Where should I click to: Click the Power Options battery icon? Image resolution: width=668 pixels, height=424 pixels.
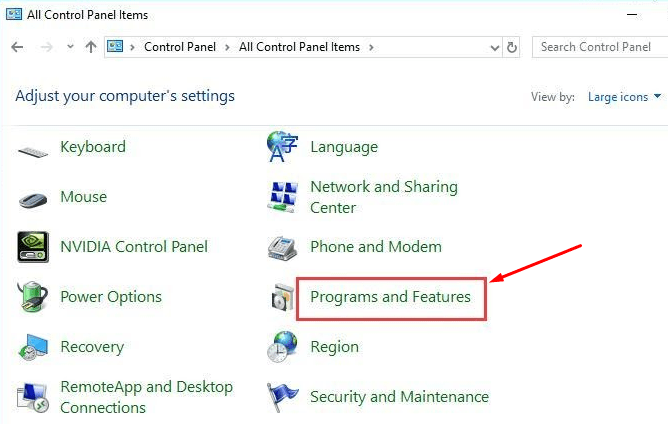click(33, 297)
